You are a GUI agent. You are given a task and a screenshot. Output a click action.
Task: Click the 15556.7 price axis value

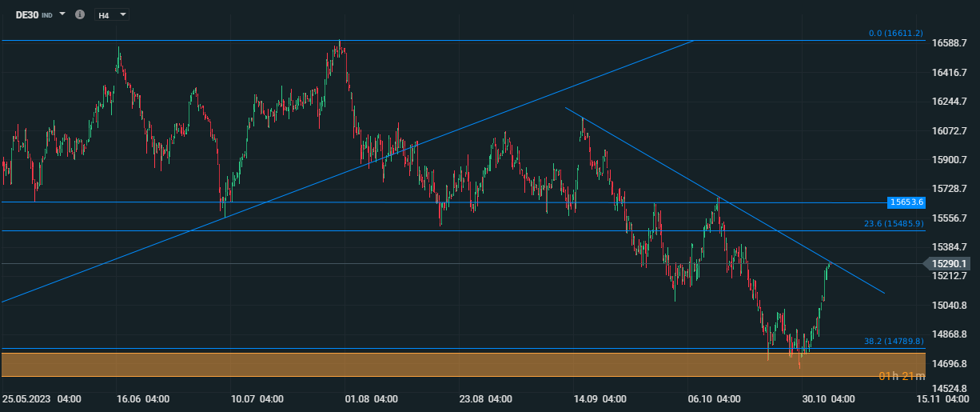[x=950, y=218]
